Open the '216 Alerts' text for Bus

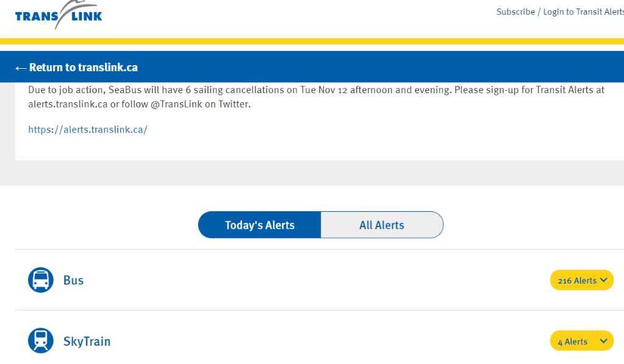tap(577, 281)
